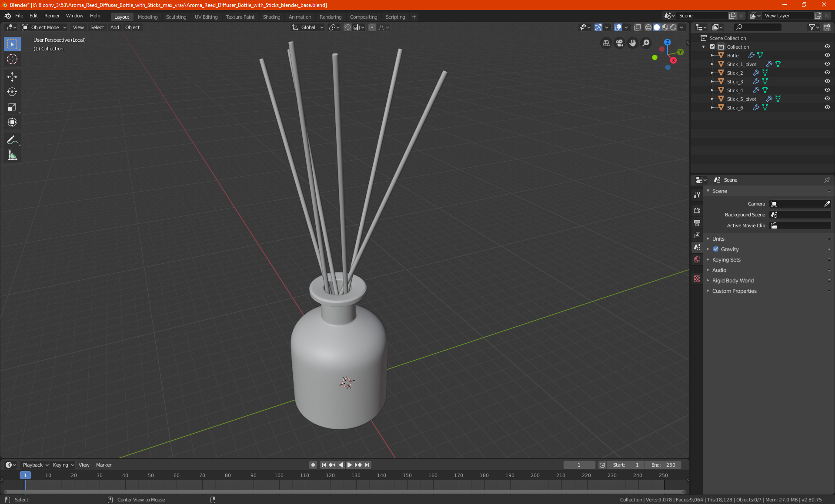Screen dimensions: 835x504
Task: Choose the Select Box tool
Action: pyautogui.click(x=12, y=44)
